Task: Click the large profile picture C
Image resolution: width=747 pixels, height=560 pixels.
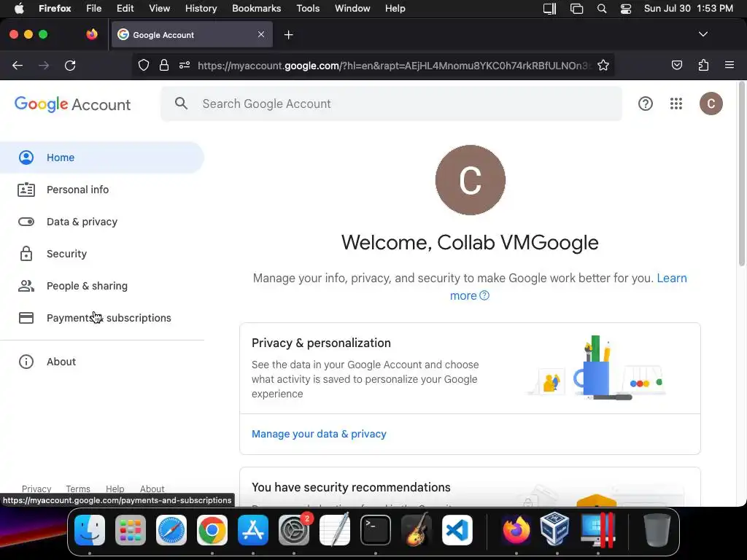Action: coord(471,180)
